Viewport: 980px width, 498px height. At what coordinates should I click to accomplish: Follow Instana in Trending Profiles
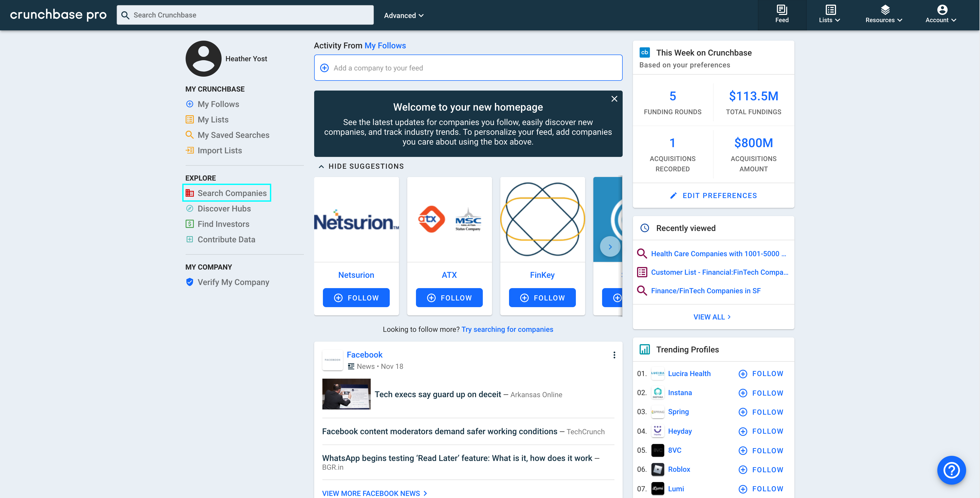(760, 393)
